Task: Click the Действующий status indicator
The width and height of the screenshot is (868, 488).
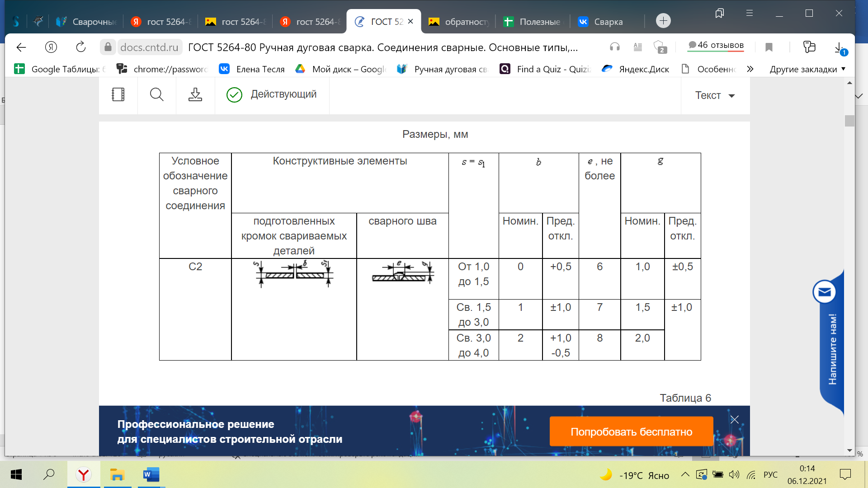Action: point(272,94)
